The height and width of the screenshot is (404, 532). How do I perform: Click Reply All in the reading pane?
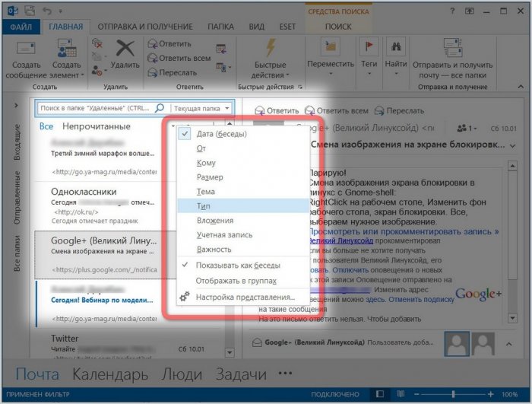tap(336, 111)
